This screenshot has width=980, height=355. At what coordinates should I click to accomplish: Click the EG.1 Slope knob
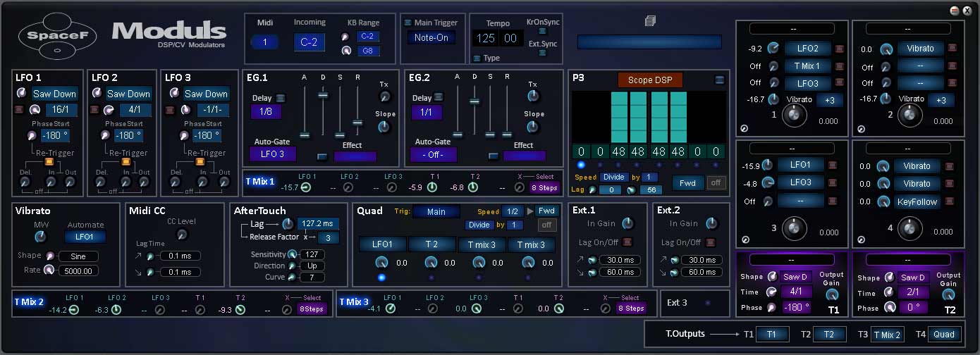(384, 127)
